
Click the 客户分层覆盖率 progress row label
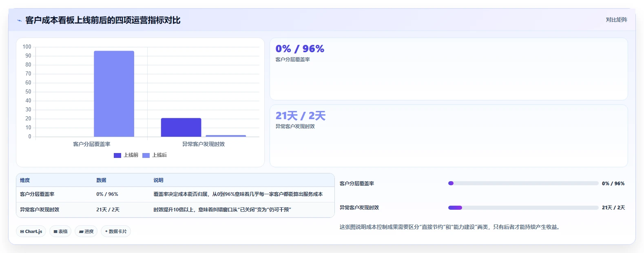click(x=357, y=184)
